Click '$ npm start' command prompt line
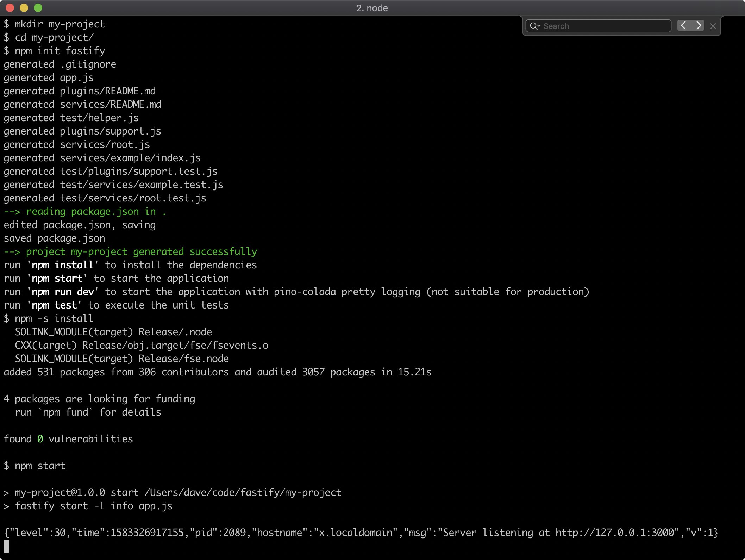 [35, 466]
